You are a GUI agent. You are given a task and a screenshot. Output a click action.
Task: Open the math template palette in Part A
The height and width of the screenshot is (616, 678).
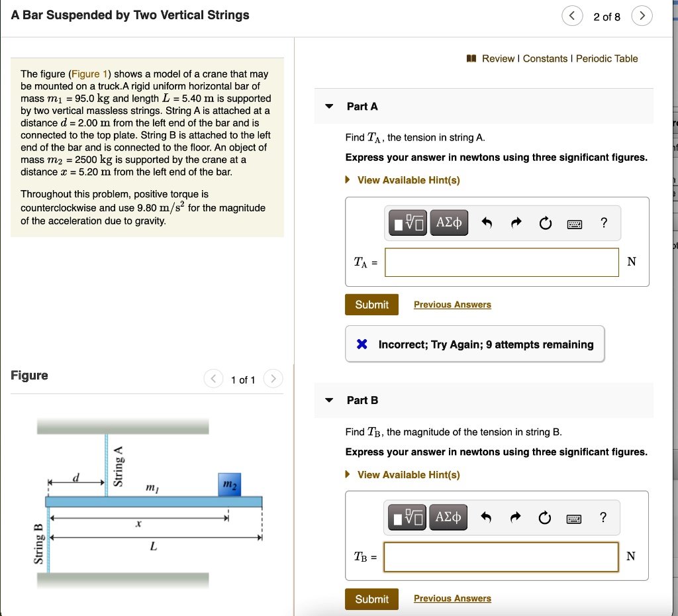406,223
